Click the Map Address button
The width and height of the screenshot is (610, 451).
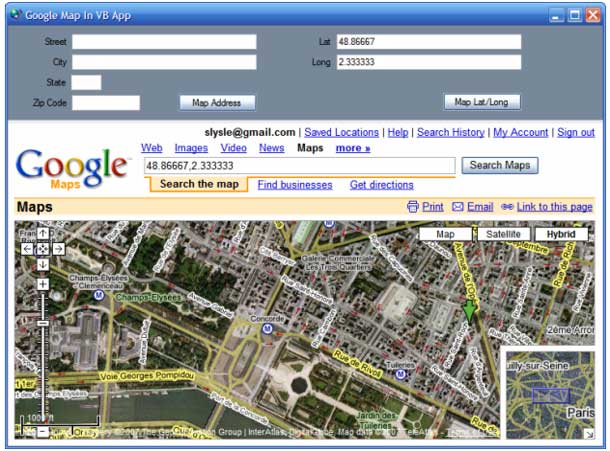217,103
